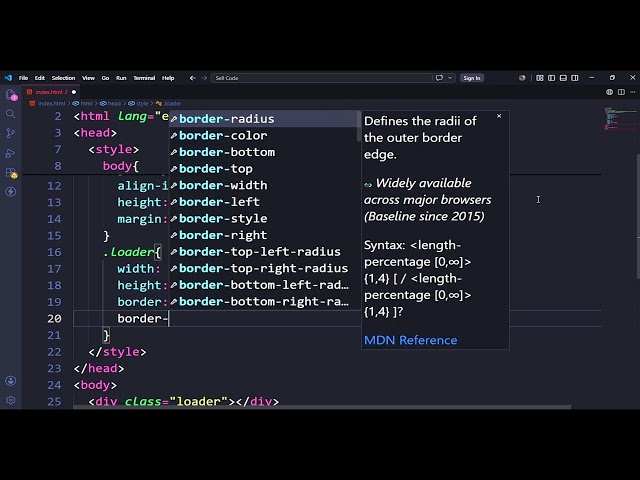
Task: Click style breadcrumb segment
Action: [142, 104]
